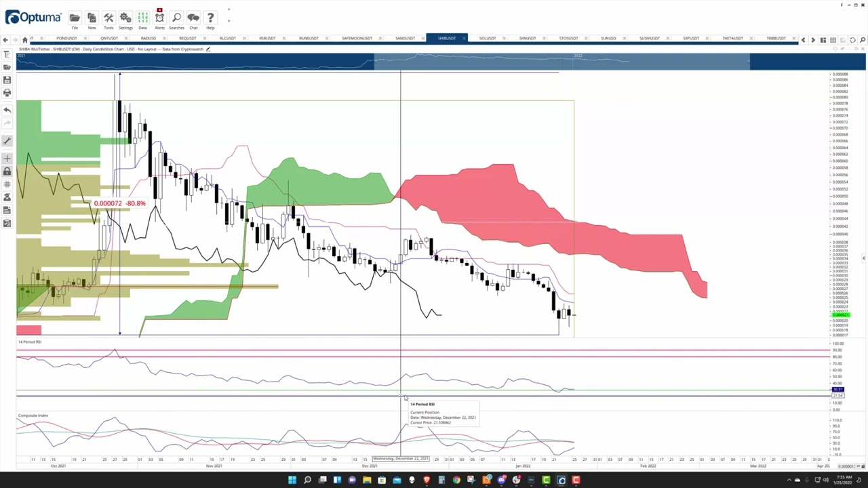Click the lock icon in the left sidebar
The height and width of the screenshot is (488, 868).
[7, 171]
